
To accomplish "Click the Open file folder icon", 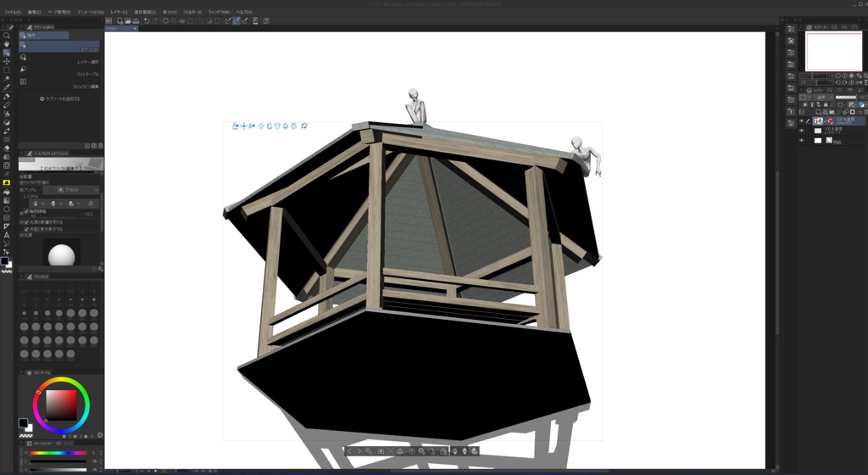I will [x=128, y=21].
